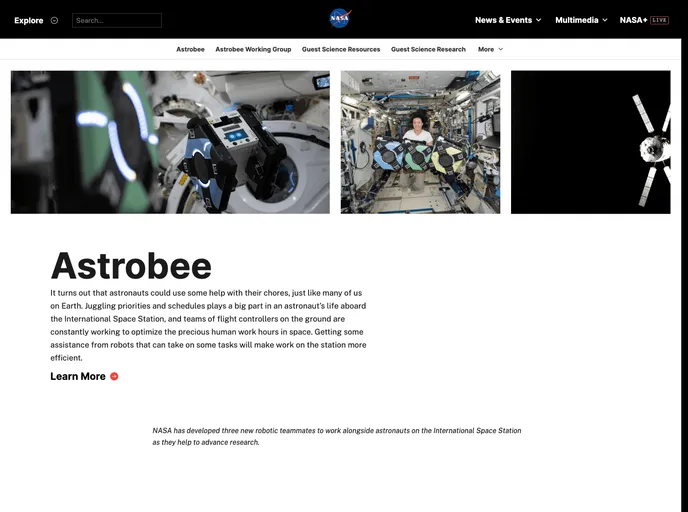Image resolution: width=688 pixels, height=512 pixels.
Task: Open Guest Science Research
Action: [428, 49]
